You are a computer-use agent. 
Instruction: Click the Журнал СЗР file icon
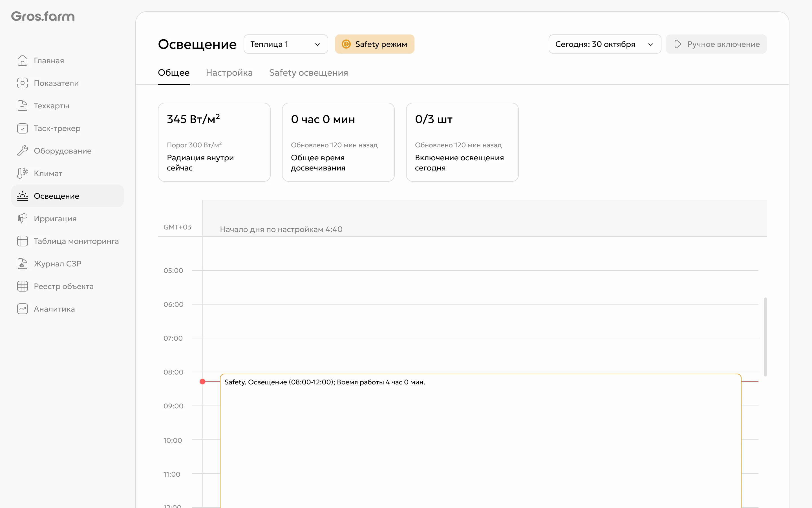pos(23,263)
